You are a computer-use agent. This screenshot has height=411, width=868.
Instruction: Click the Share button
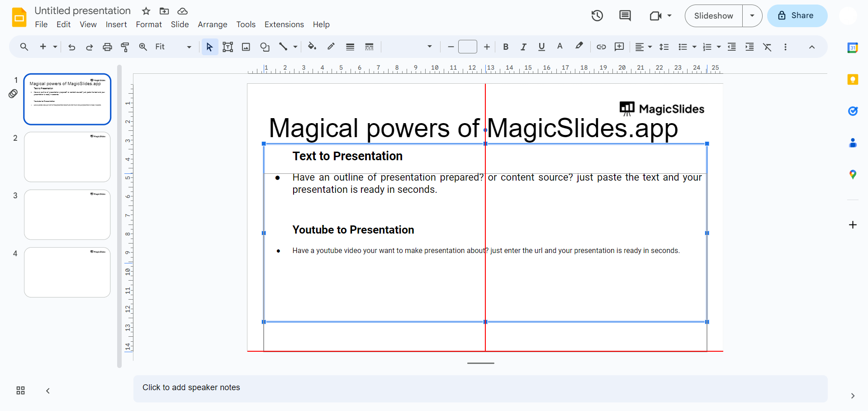coord(797,16)
